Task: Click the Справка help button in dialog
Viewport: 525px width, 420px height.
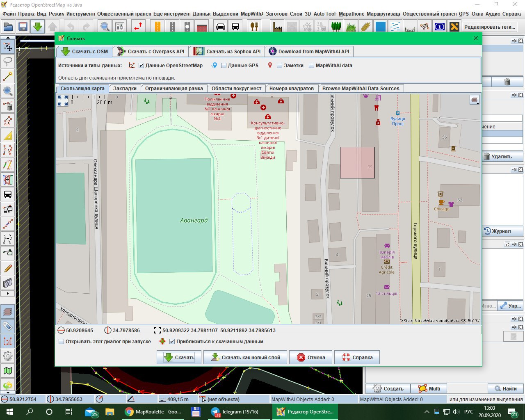Action: pos(357,357)
